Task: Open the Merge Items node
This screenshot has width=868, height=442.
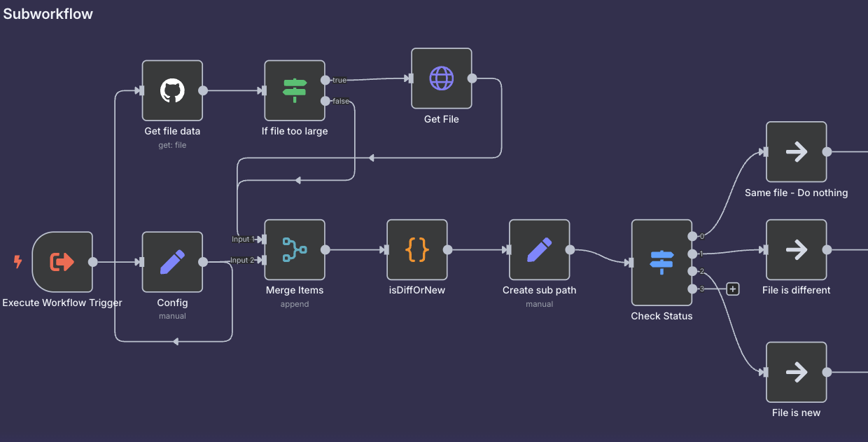Action: tap(295, 250)
